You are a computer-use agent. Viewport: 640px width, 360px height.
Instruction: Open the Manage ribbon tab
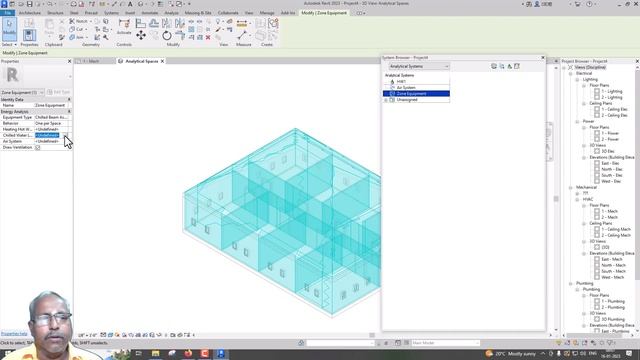coord(267,13)
